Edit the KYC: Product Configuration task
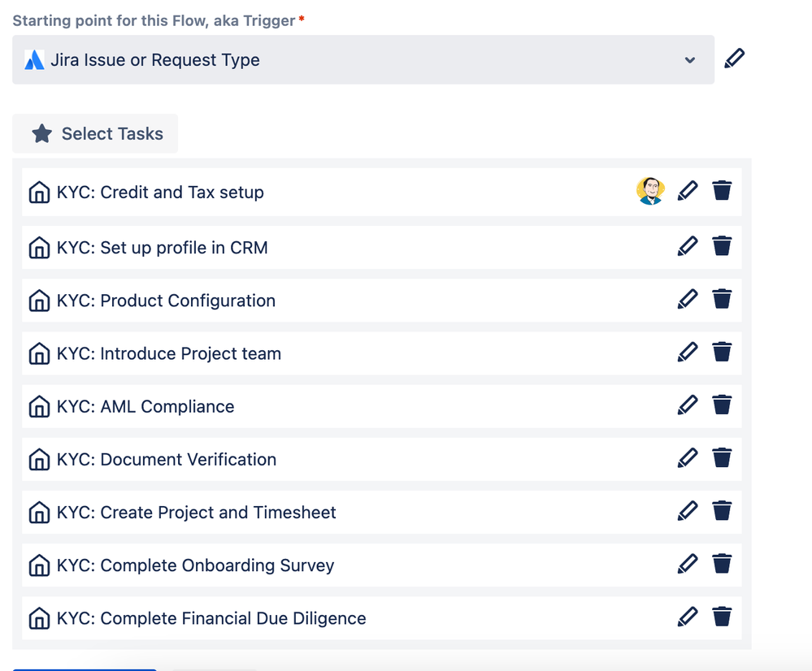Viewport: 812px width, 671px height. [688, 299]
